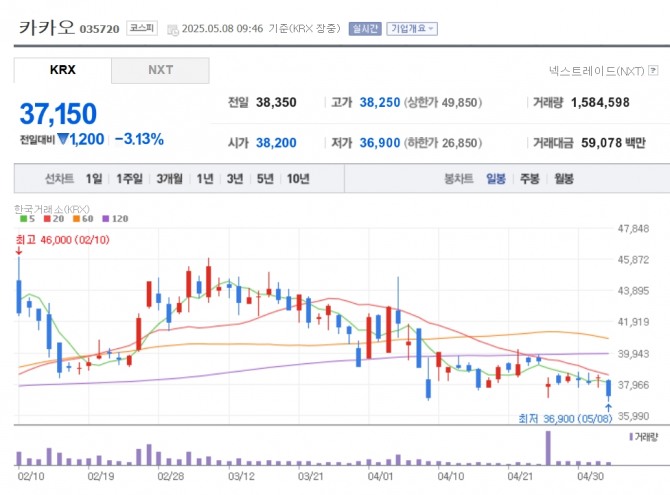This screenshot has height=495, width=670.
Task: Choose the 월봉 monthly candle chart
Action: [x=563, y=179]
